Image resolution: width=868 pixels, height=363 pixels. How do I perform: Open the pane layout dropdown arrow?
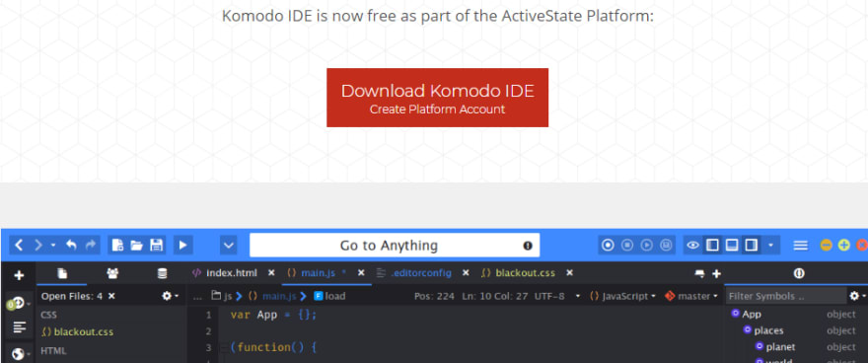click(x=770, y=246)
